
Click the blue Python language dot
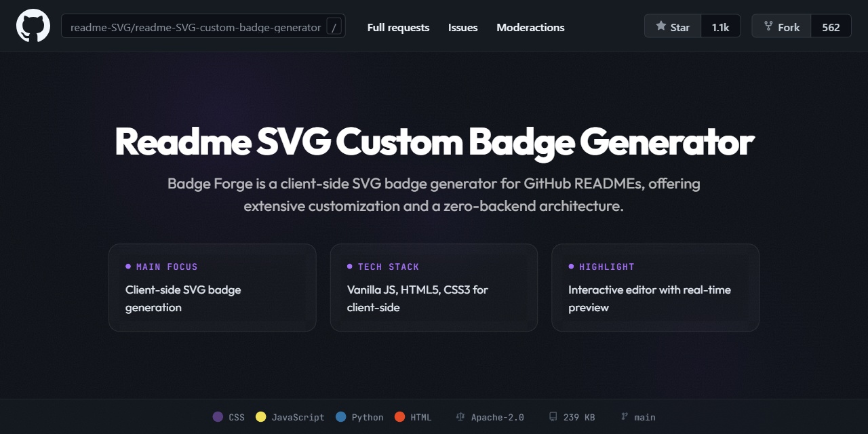pos(340,416)
